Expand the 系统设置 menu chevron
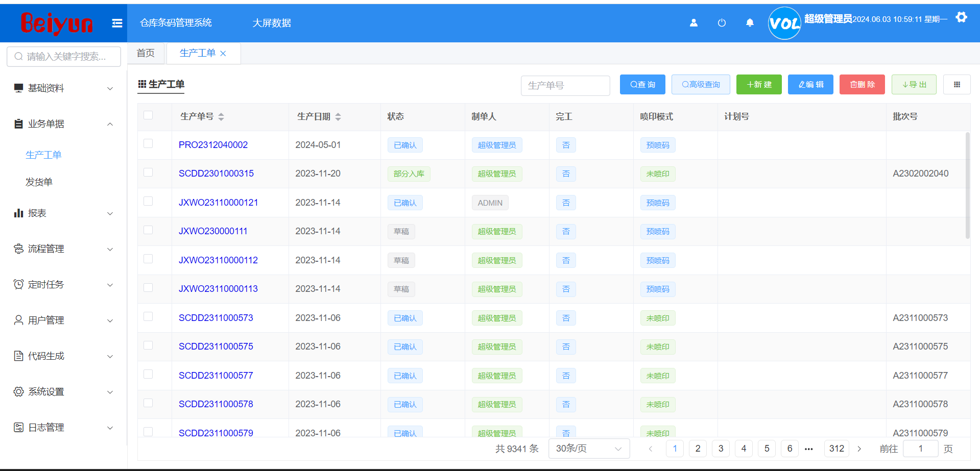 coord(110,392)
